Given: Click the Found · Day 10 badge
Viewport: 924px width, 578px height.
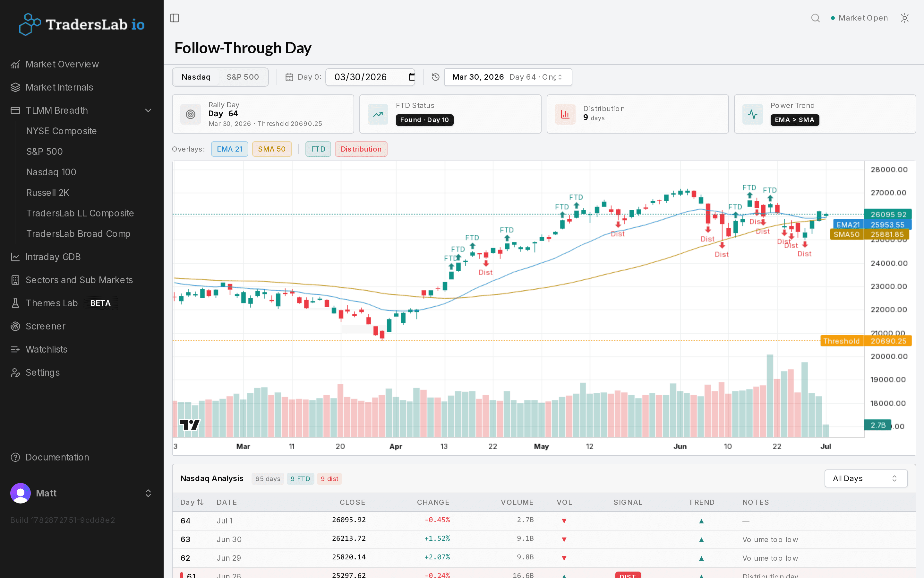Looking at the screenshot, I should [424, 120].
